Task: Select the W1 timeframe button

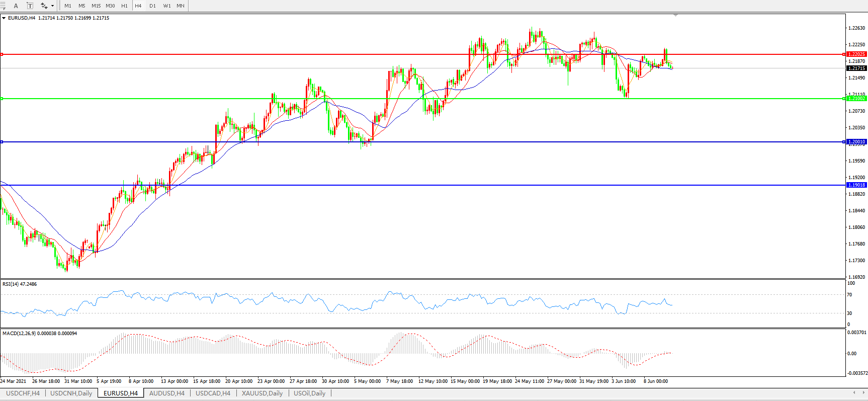Action: tap(167, 6)
